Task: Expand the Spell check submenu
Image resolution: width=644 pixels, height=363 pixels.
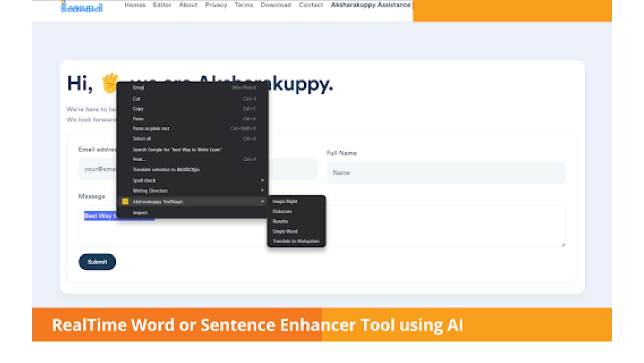Action: click(x=193, y=181)
